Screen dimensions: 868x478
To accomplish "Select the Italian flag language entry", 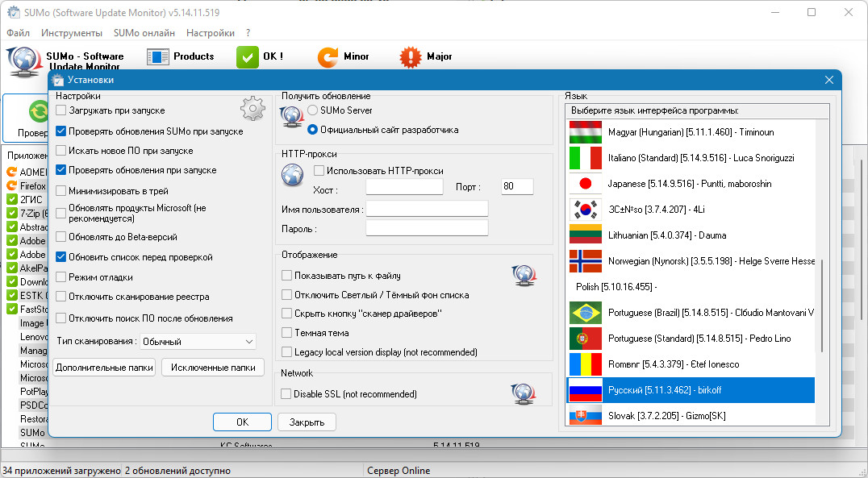I will [586, 158].
